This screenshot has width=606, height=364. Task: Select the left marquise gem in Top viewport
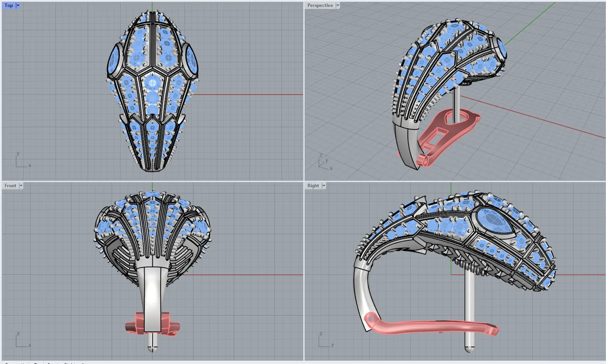click(114, 61)
